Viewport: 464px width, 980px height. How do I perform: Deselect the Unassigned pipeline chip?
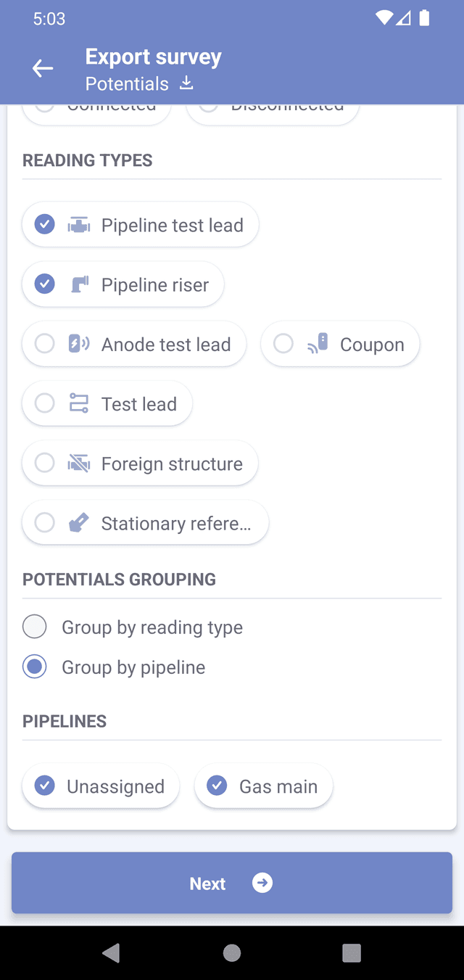click(x=45, y=786)
